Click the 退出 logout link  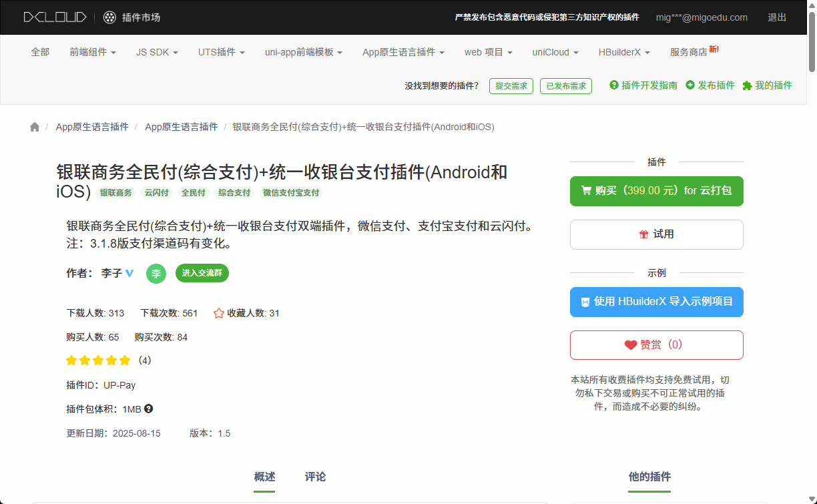pos(777,17)
